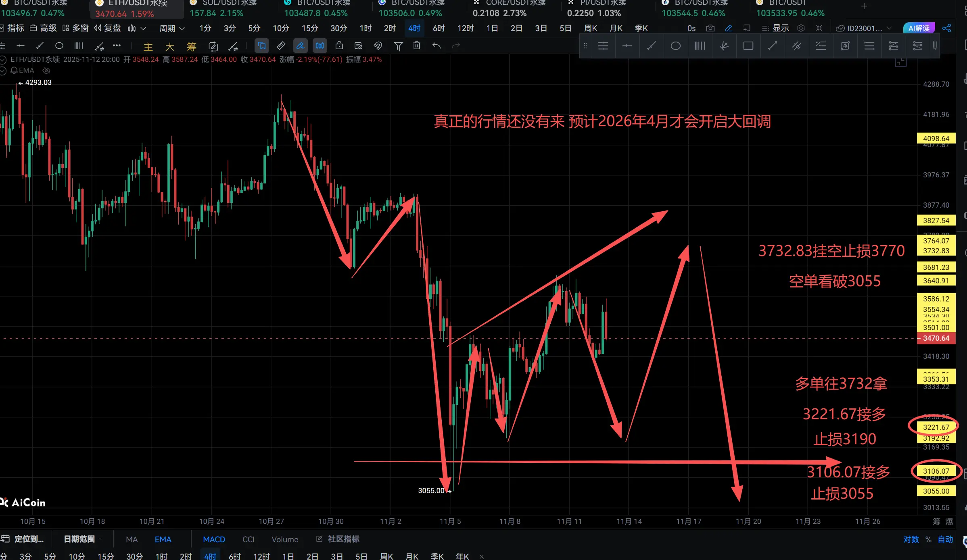The width and height of the screenshot is (967, 560).
Task: Click the AI解读 button
Action: pyautogui.click(x=919, y=28)
